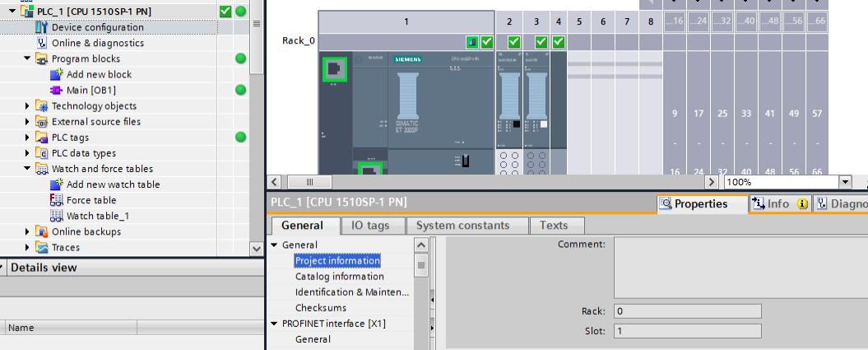The height and width of the screenshot is (350, 868).
Task: Click the green status checkmark above slot 2
Action: pyautogui.click(x=514, y=42)
